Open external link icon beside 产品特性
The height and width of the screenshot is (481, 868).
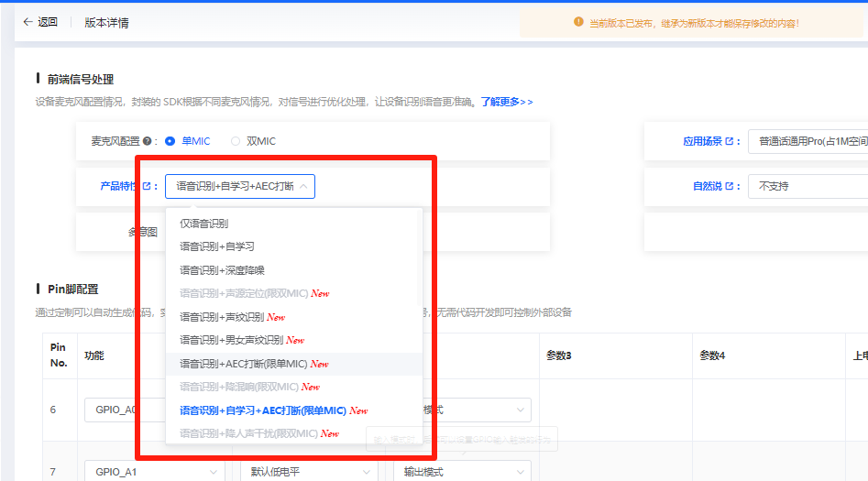(x=147, y=186)
